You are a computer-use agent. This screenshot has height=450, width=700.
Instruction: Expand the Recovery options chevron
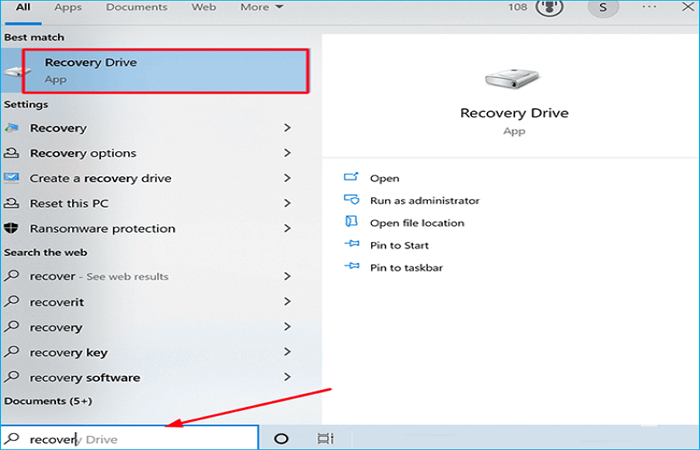point(288,153)
